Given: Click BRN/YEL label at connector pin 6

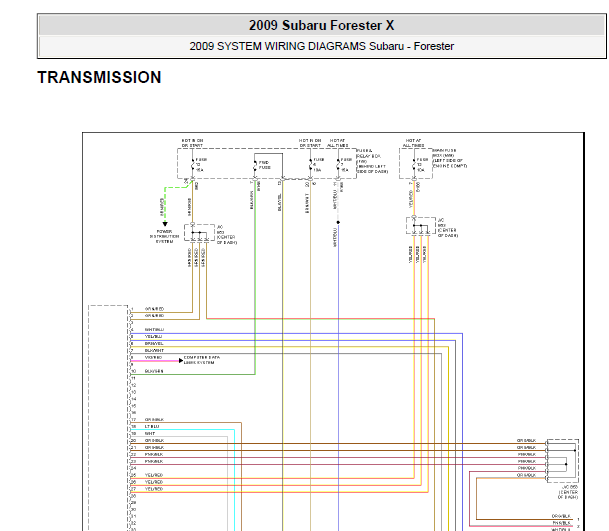Looking at the screenshot, I should [x=154, y=343].
